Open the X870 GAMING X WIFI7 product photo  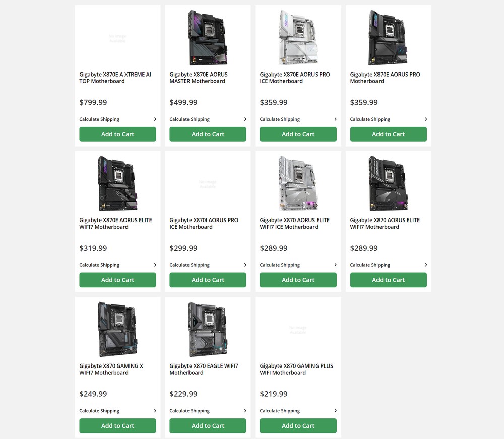point(117,329)
